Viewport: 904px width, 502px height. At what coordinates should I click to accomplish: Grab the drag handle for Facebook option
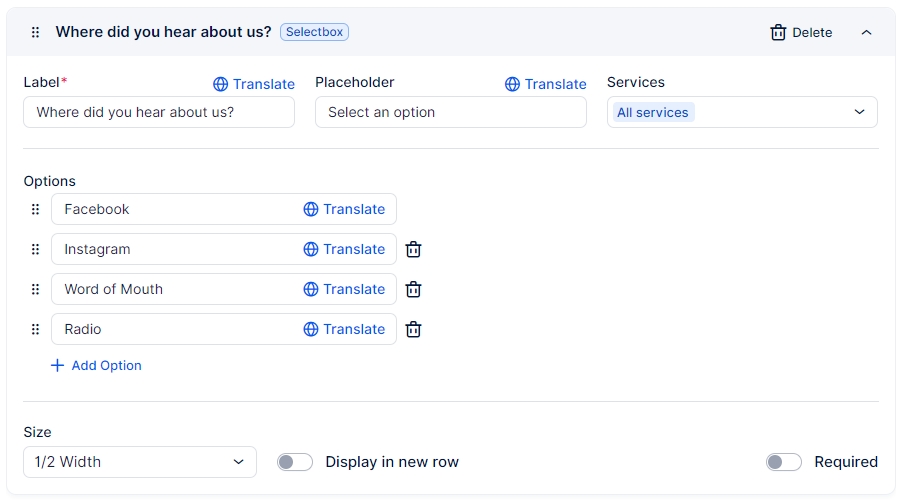pyautogui.click(x=35, y=209)
